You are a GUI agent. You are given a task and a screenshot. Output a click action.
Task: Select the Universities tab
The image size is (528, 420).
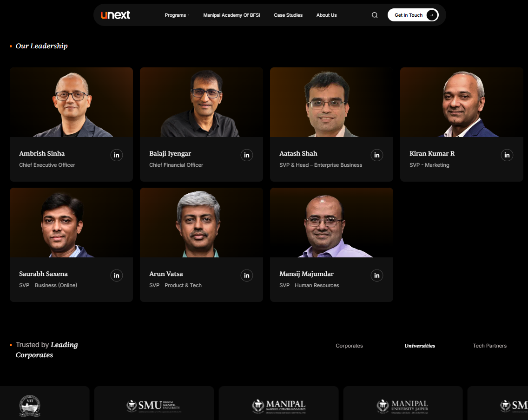point(420,346)
